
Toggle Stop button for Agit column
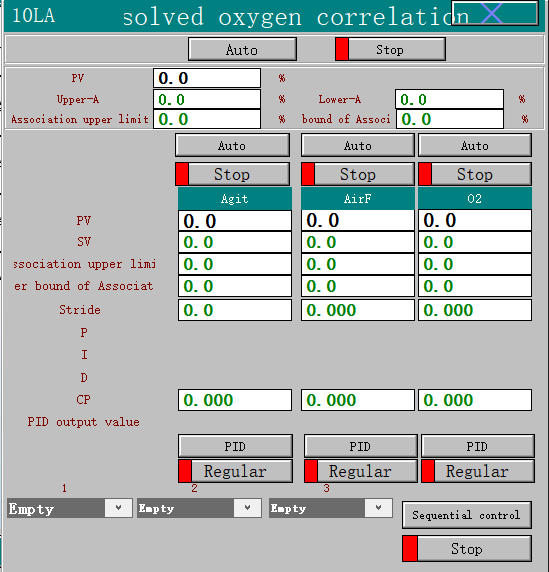click(x=232, y=174)
